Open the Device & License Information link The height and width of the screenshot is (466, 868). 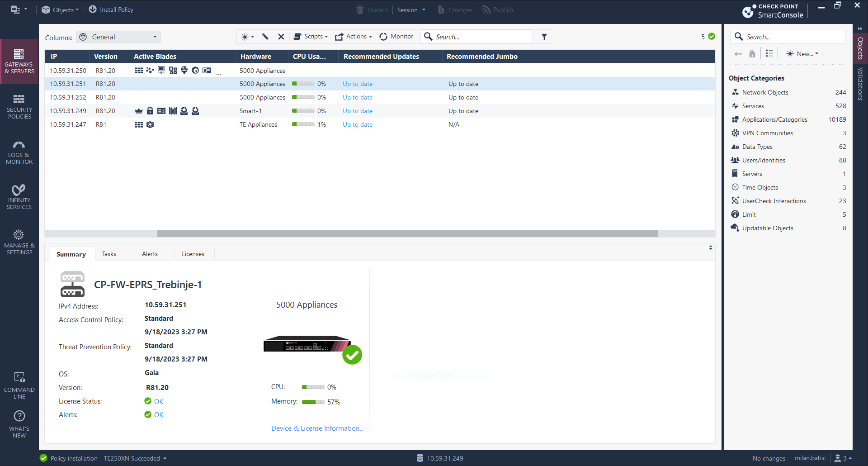pyautogui.click(x=317, y=428)
